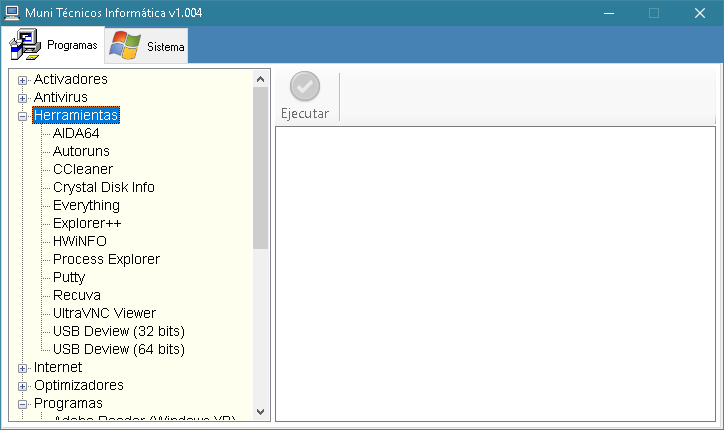This screenshot has width=724, height=430.
Task: Expand the Antivirus tree node
Action: coord(22,98)
